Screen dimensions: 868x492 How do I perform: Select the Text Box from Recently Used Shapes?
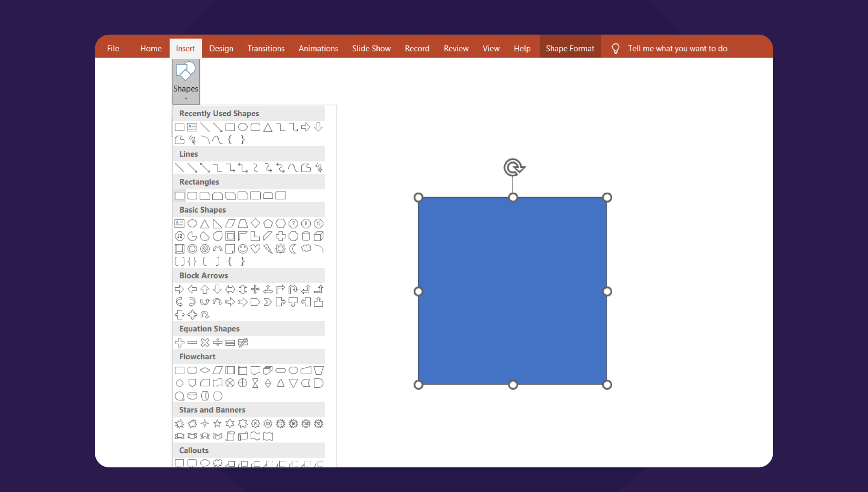[x=192, y=127]
